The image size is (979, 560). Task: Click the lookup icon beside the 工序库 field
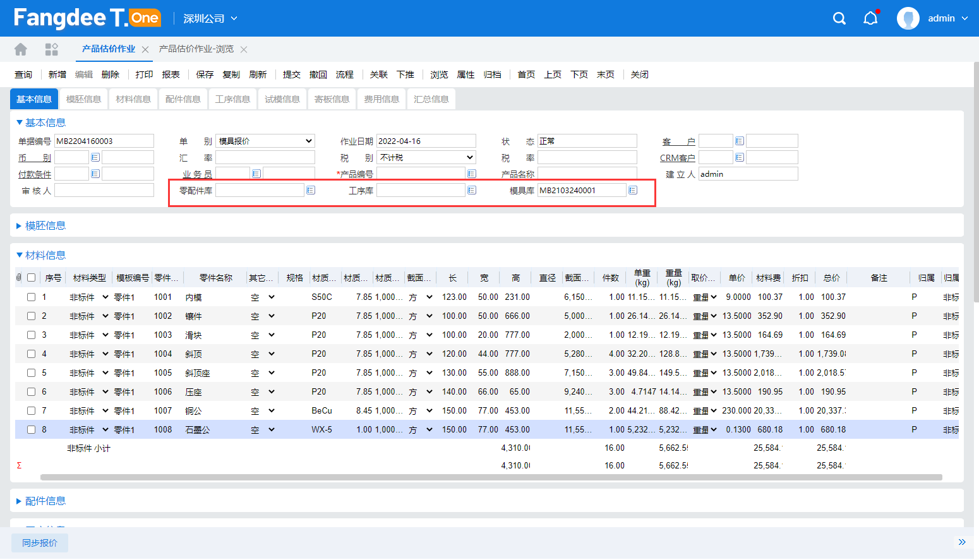click(x=472, y=190)
